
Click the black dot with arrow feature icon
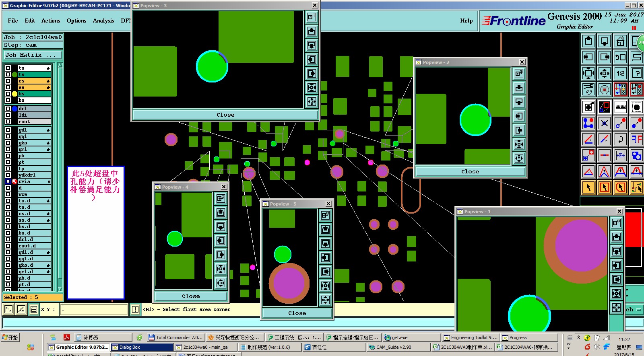(588, 107)
